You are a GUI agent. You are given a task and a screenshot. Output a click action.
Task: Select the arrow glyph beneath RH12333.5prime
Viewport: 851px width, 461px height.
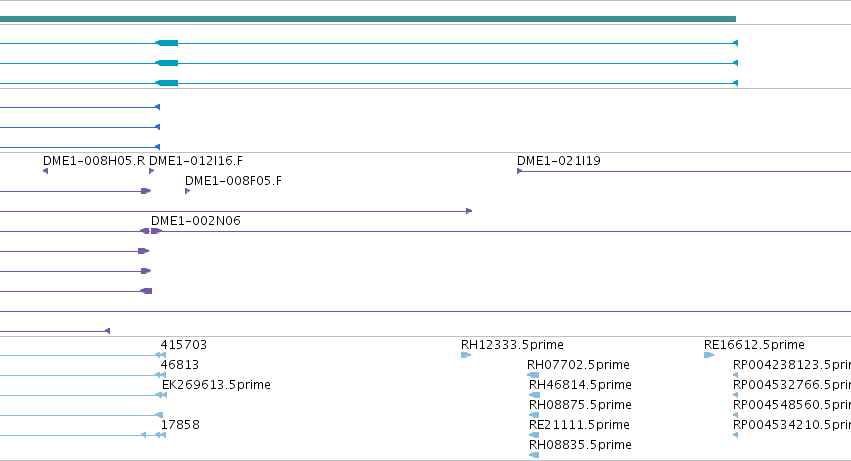(466, 355)
